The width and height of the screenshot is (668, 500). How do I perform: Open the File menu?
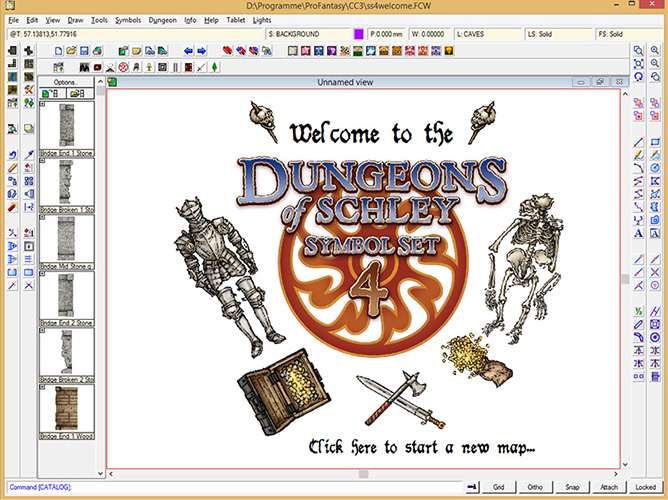(x=14, y=20)
